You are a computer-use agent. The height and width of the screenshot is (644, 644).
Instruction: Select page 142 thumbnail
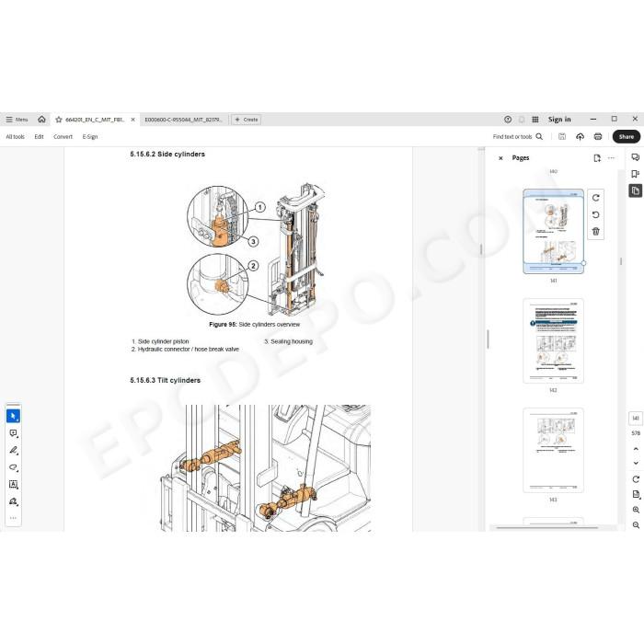point(553,341)
